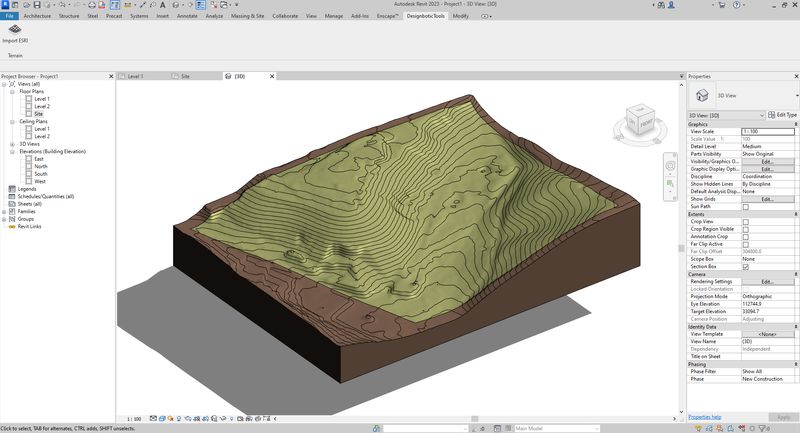Image resolution: width=800 pixels, height=433 pixels.
Task: Select the Text tool 'A' icon
Action: pos(162,5)
